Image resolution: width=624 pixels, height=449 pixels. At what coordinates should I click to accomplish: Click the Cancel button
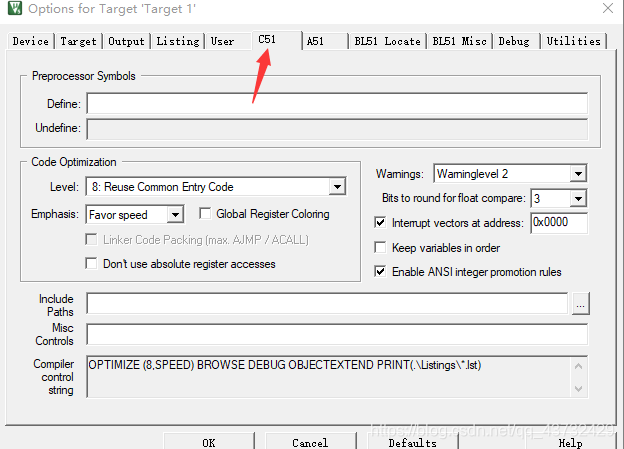[x=310, y=442]
